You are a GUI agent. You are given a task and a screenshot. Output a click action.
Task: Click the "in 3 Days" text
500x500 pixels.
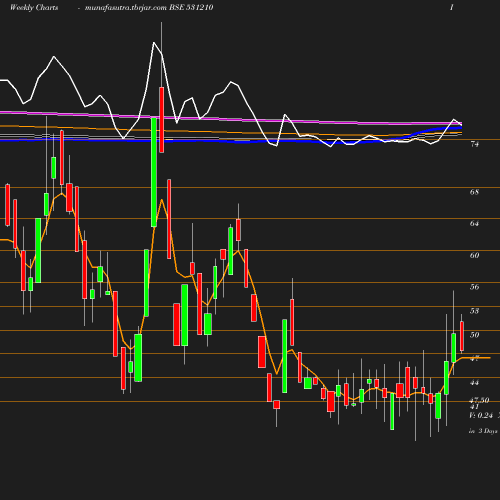[x=483, y=431]
